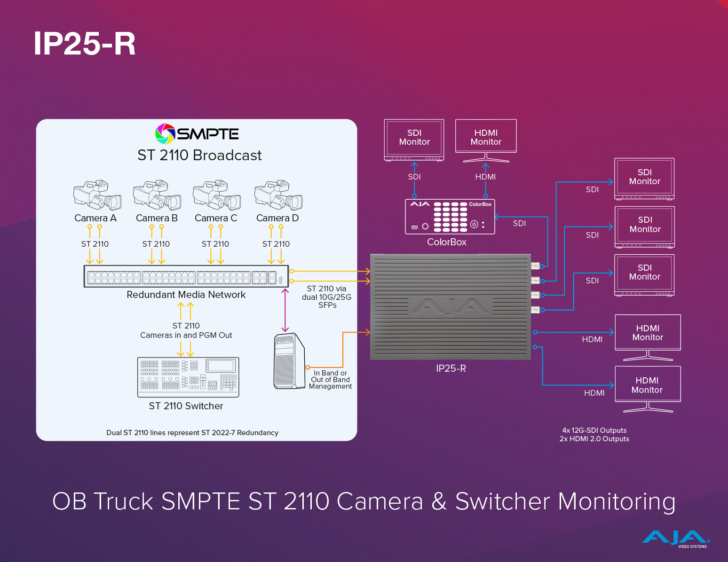Select the Camera B icon
The image size is (728, 562).
pyautogui.click(x=157, y=195)
